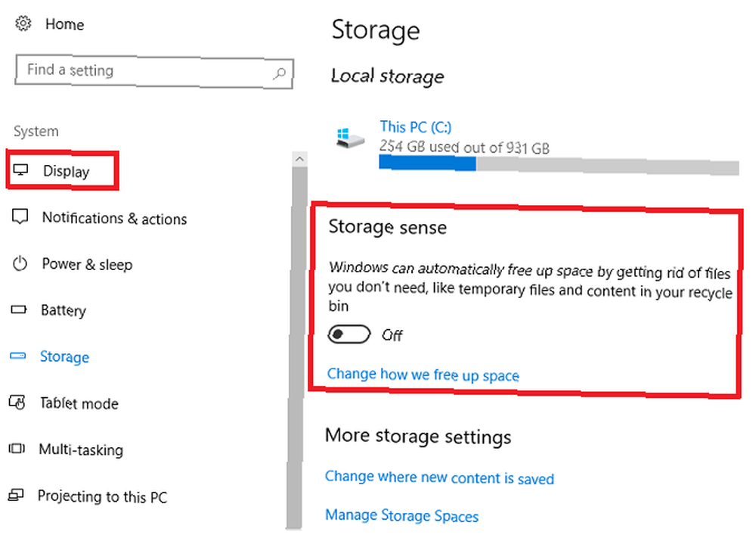
Task: Click the Power & sleep icon
Action: (x=20, y=263)
